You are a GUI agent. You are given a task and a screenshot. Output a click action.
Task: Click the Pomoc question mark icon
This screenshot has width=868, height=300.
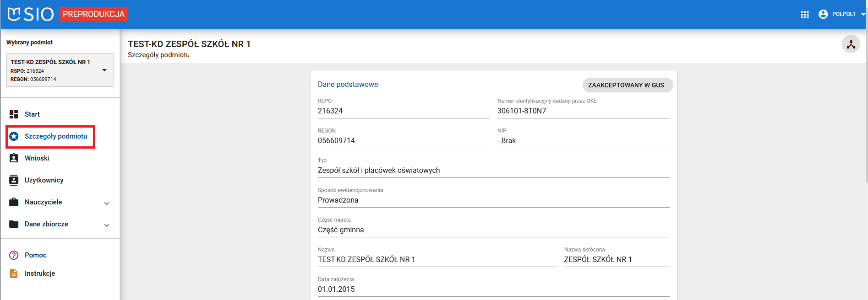14,255
